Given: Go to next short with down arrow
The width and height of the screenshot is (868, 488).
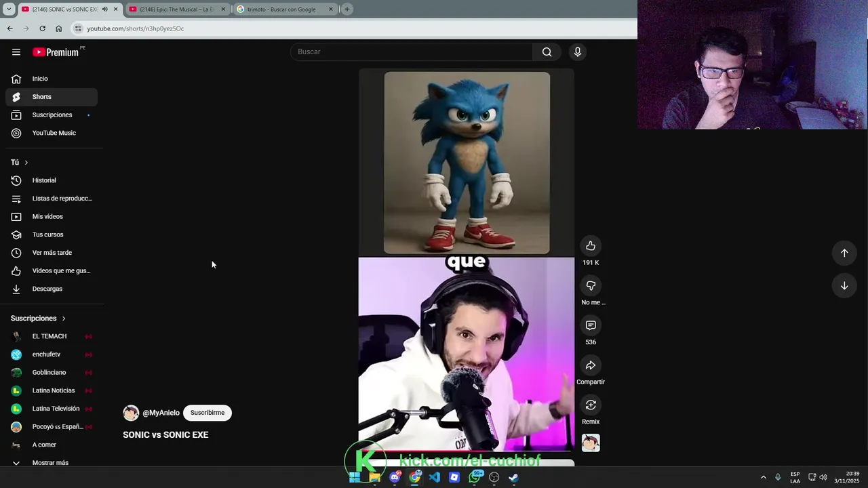Looking at the screenshot, I should click(844, 286).
